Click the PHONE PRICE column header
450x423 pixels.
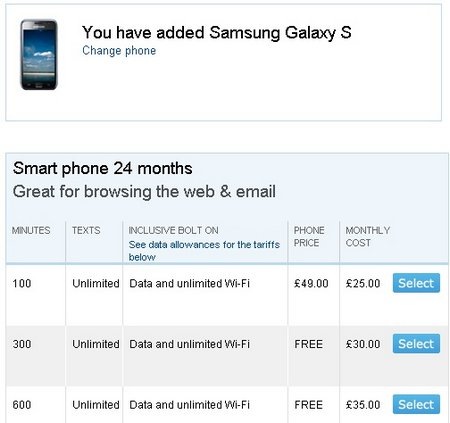point(309,236)
